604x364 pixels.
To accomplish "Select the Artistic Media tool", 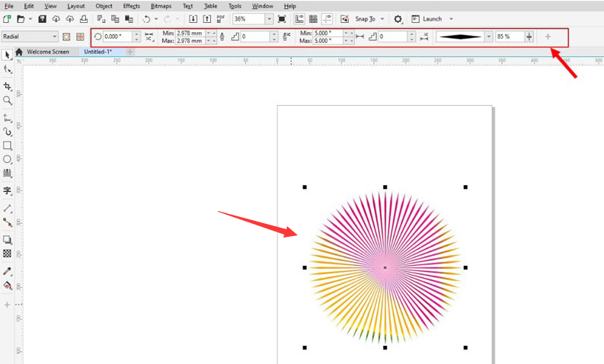I will pos(7,131).
